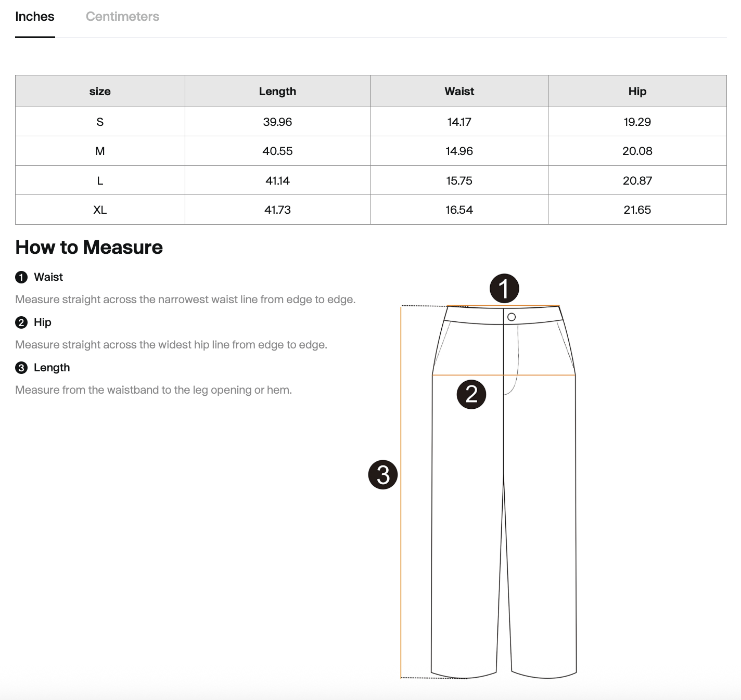Click the number 3 bullet beside Length
Image resolution: width=741 pixels, height=700 pixels.
point(21,368)
